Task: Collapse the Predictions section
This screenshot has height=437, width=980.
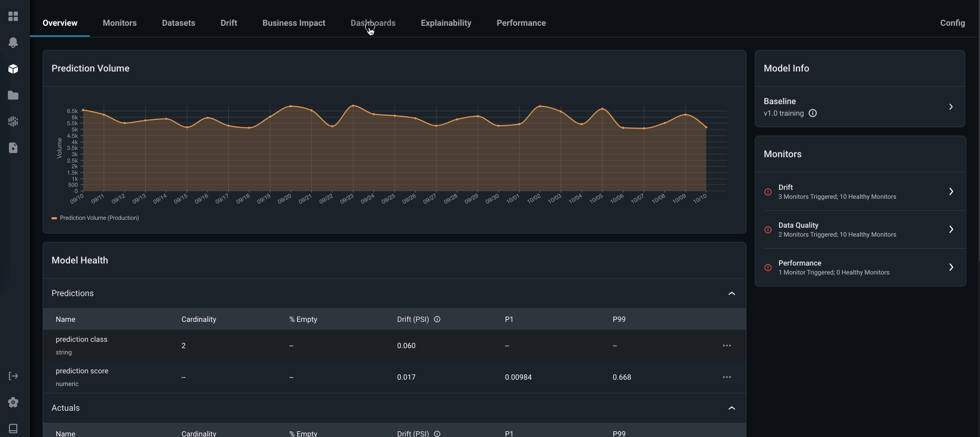Action: coord(732,293)
